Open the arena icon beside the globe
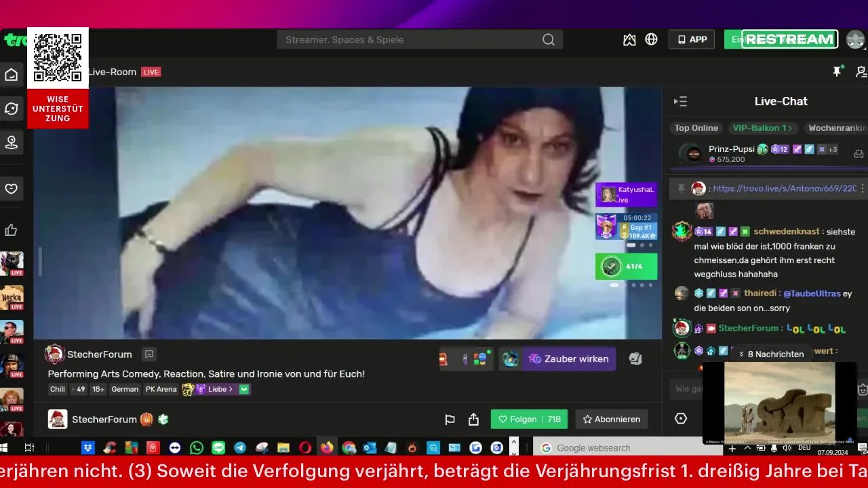 click(629, 39)
